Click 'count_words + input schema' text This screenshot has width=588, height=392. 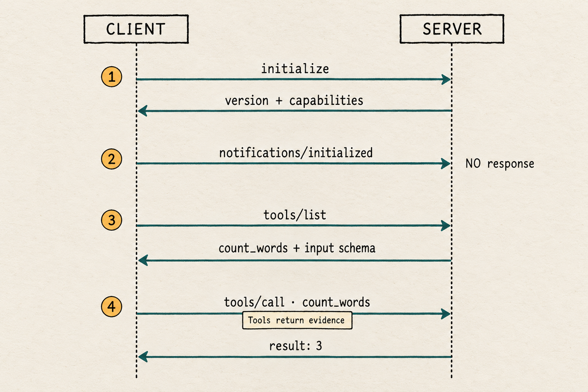[x=297, y=248]
